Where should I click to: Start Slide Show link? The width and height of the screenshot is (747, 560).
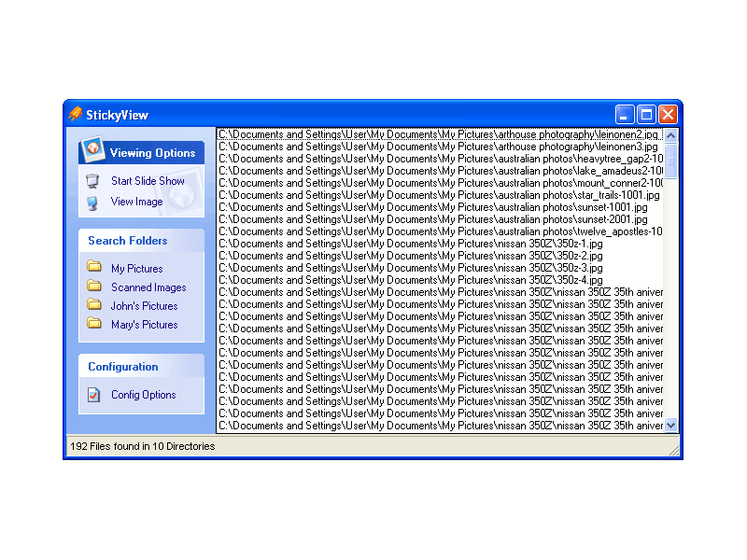pyautogui.click(x=148, y=181)
